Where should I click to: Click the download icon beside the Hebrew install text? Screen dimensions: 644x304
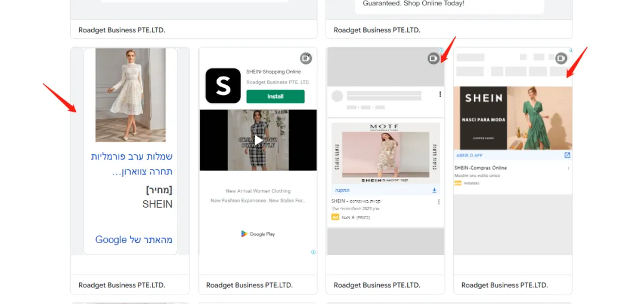tap(434, 191)
